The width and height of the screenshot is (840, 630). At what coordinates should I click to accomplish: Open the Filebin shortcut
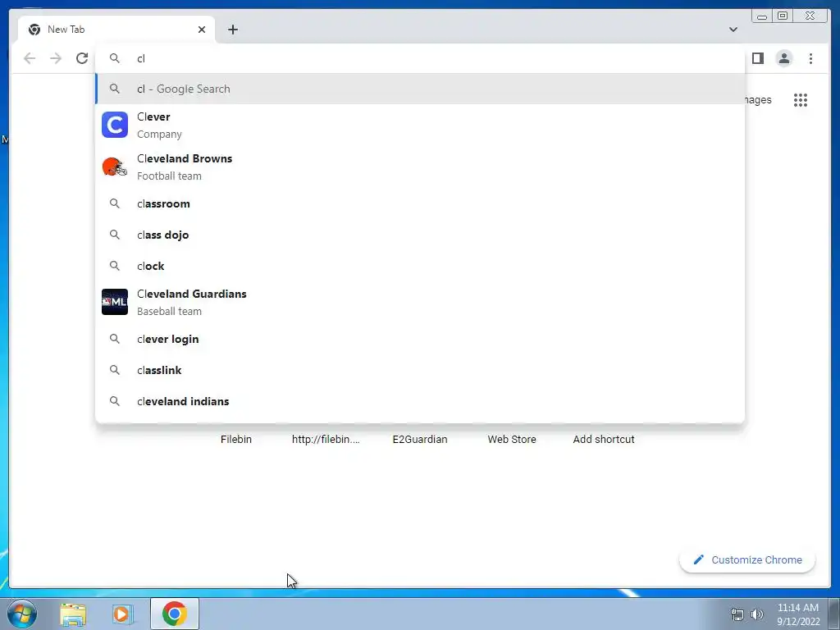pyautogui.click(x=236, y=440)
